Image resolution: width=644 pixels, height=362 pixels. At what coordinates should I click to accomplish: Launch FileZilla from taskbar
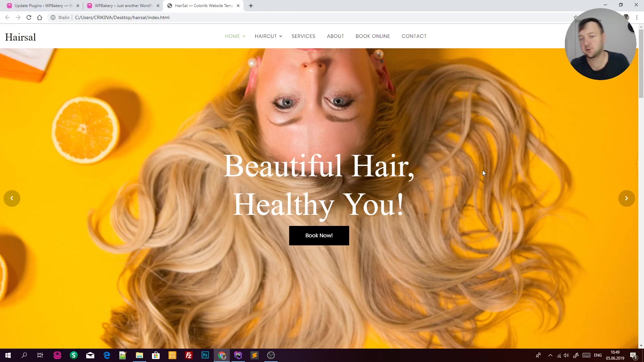(189, 355)
